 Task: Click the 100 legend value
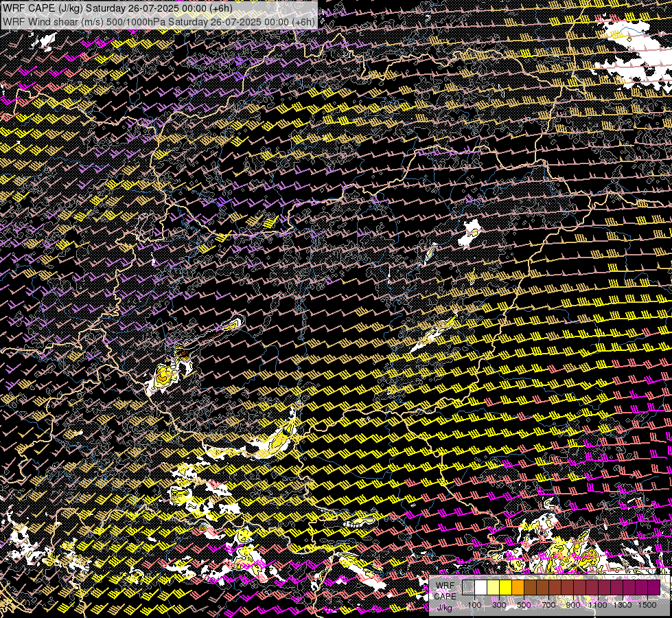(x=474, y=605)
